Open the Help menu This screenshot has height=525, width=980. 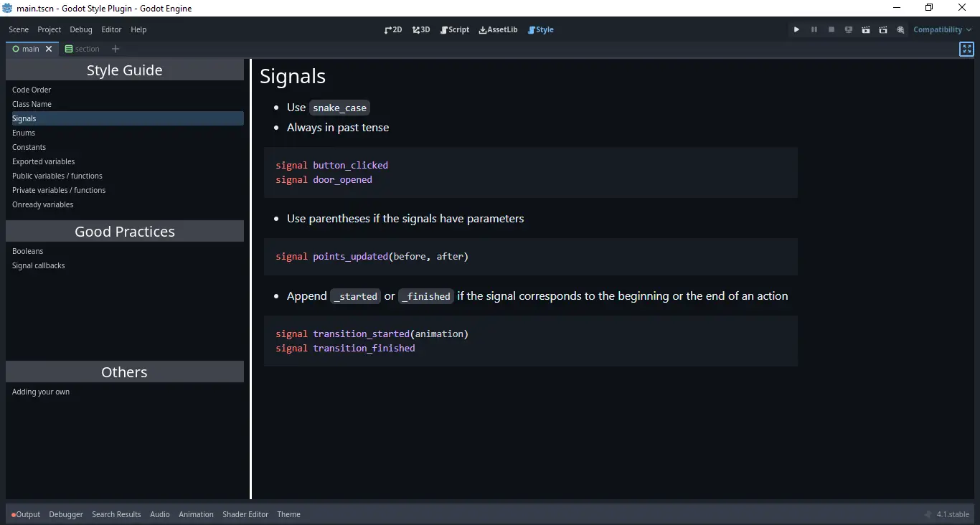click(138, 29)
